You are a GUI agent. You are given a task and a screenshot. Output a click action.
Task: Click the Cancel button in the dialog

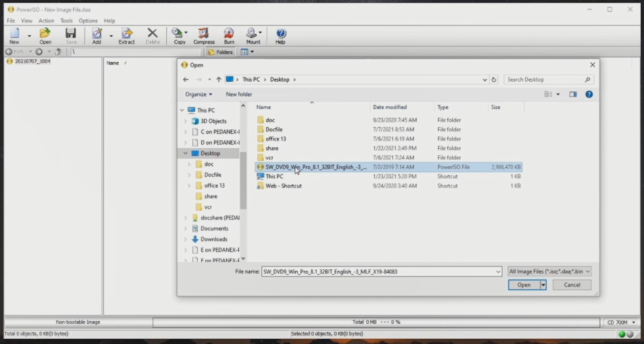571,285
